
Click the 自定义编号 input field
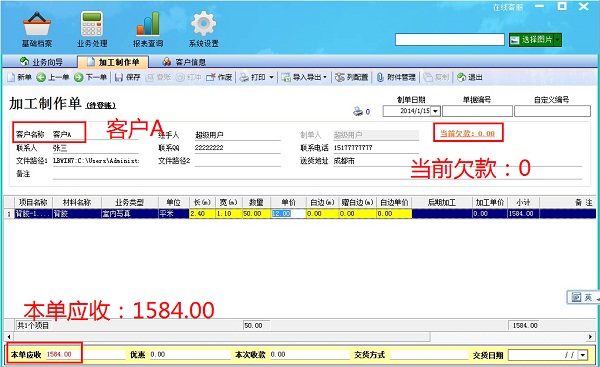tap(552, 111)
